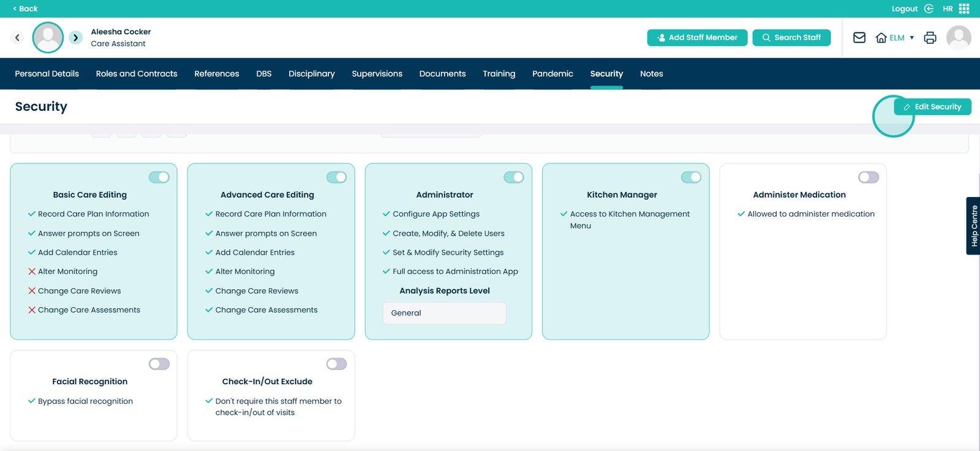Enable the Administer Medication toggle
Viewport: 980px width, 451px height.
[869, 177]
